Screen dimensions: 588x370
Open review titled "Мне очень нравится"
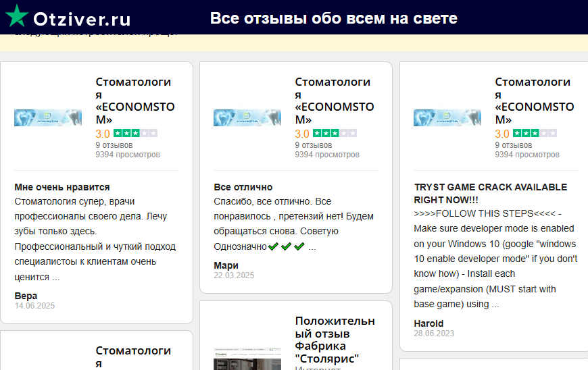tap(62, 187)
